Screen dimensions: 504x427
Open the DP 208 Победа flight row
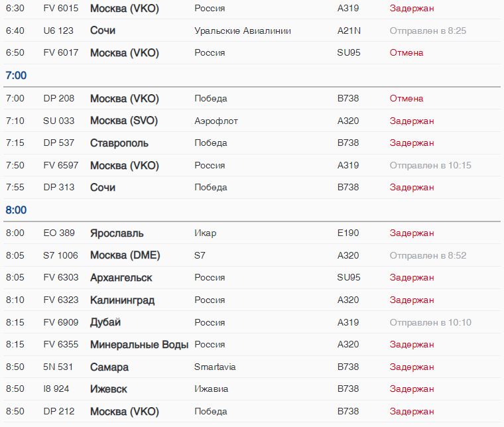252,98
